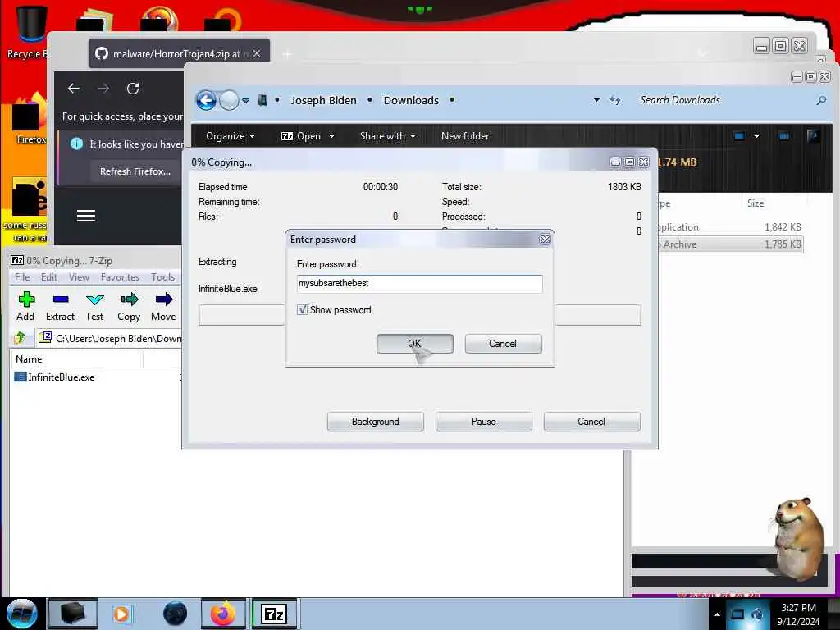The height and width of the screenshot is (630, 840).
Task: Open 7-Zip Favorites menu
Action: 120,277
